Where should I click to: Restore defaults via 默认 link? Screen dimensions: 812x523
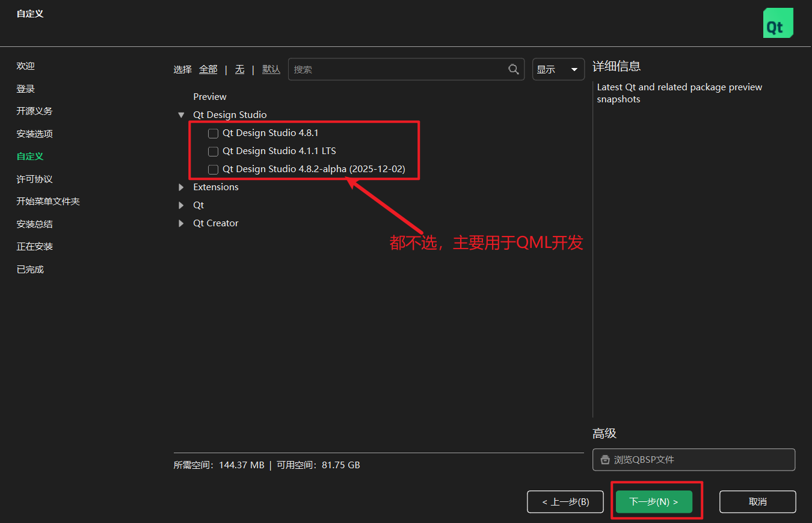[271, 69]
